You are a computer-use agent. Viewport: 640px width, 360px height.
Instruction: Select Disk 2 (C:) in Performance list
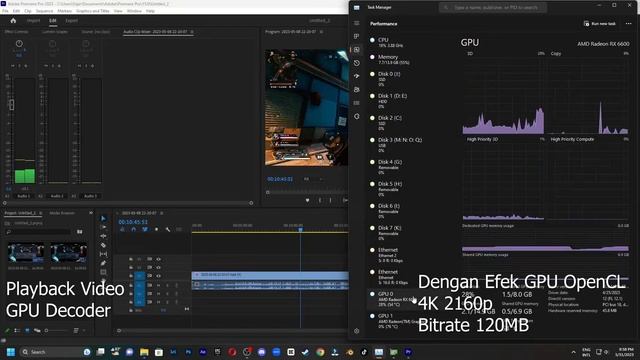(x=410, y=122)
